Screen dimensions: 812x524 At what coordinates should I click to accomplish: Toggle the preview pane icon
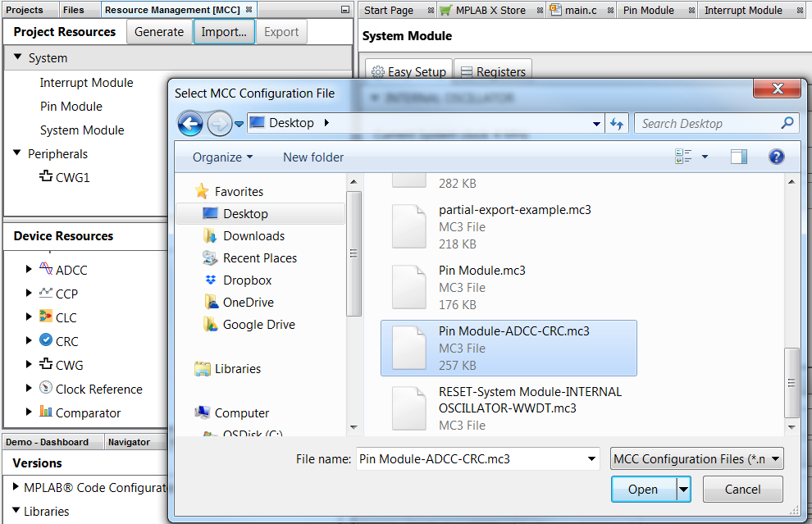coord(739,157)
